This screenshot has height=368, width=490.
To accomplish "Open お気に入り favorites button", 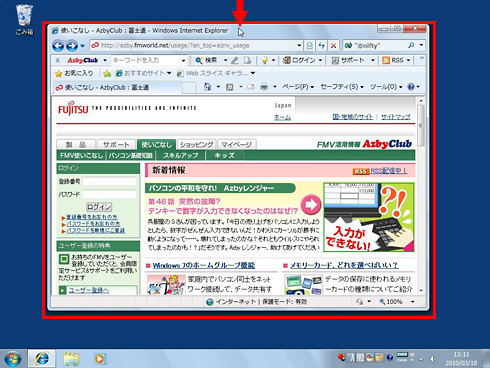I will pos(74,73).
